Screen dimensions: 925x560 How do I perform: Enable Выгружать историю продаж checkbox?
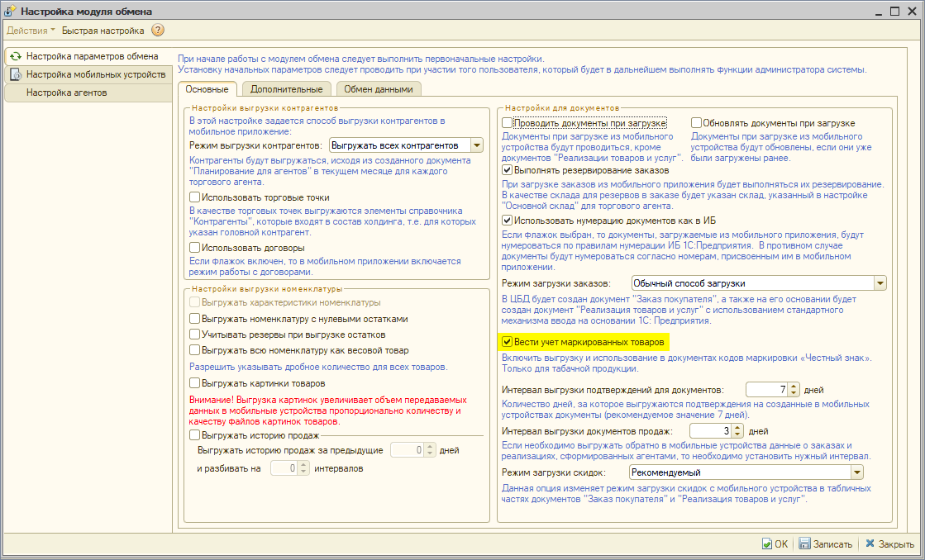click(x=195, y=435)
